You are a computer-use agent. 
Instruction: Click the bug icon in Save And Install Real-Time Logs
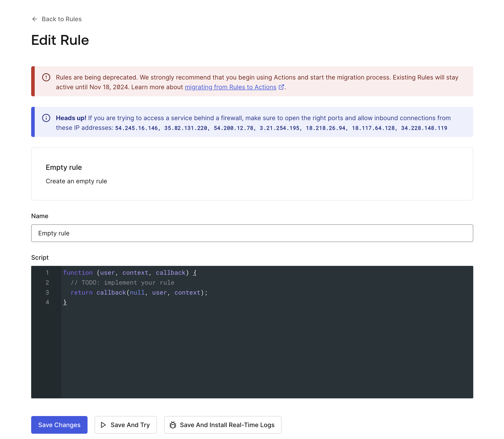pos(173,425)
